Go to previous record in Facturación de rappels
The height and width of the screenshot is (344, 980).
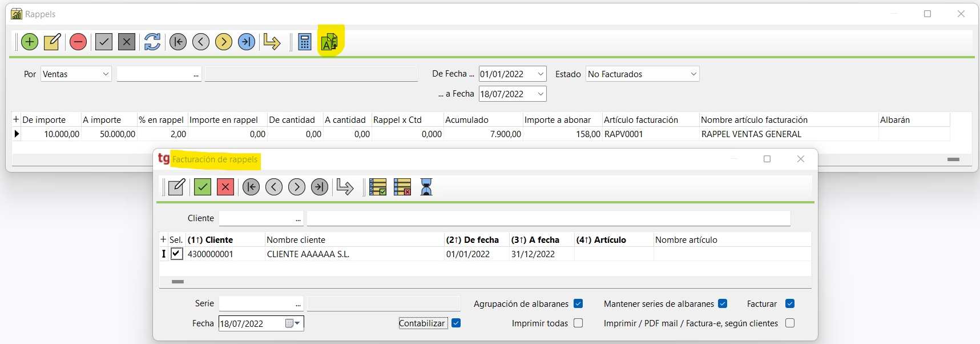[274, 187]
